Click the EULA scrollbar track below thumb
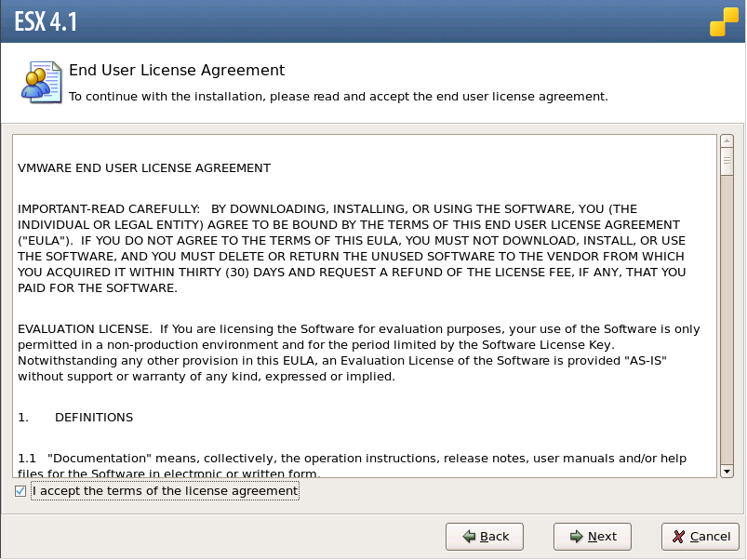Viewport: 747px width, 560px height. (727, 319)
